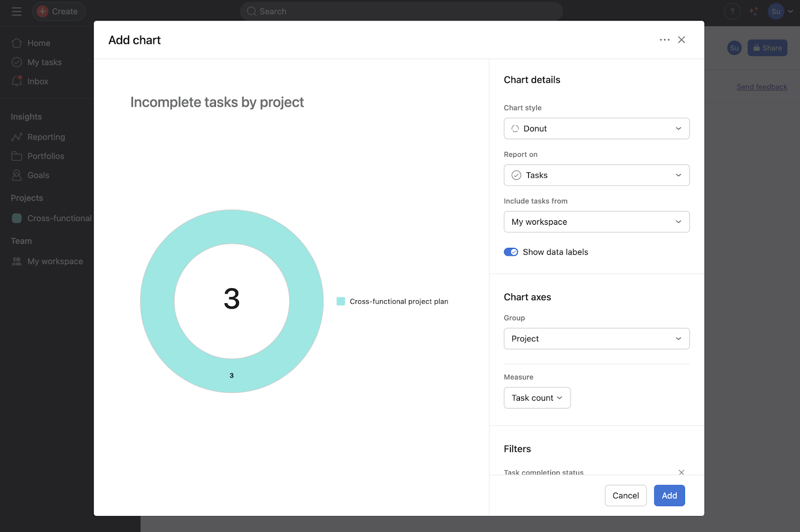Click the Share button
The width and height of the screenshot is (800, 532).
(x=767, y=48)
